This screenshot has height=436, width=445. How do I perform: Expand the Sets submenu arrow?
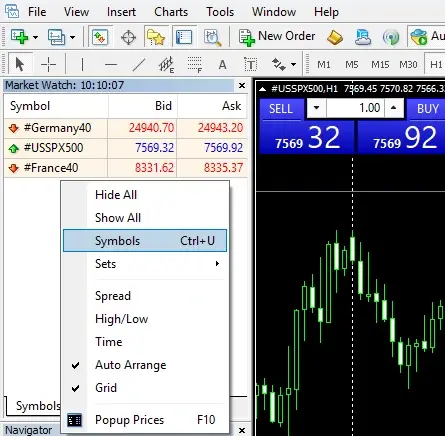217,264
